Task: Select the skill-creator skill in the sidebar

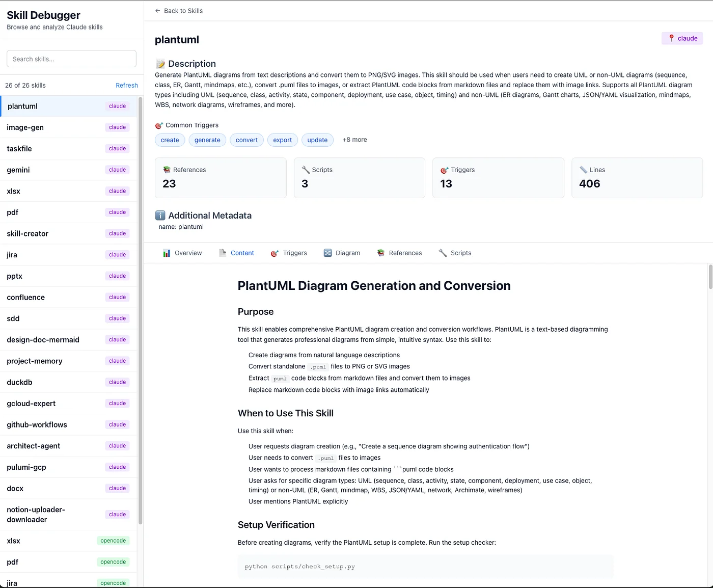Action: 28,234
